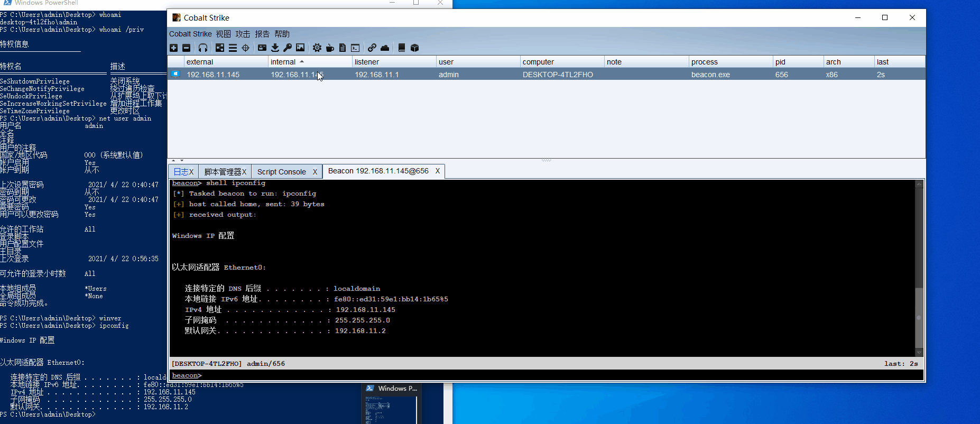Open the Cobalt Strike menu

click(190, 34)
